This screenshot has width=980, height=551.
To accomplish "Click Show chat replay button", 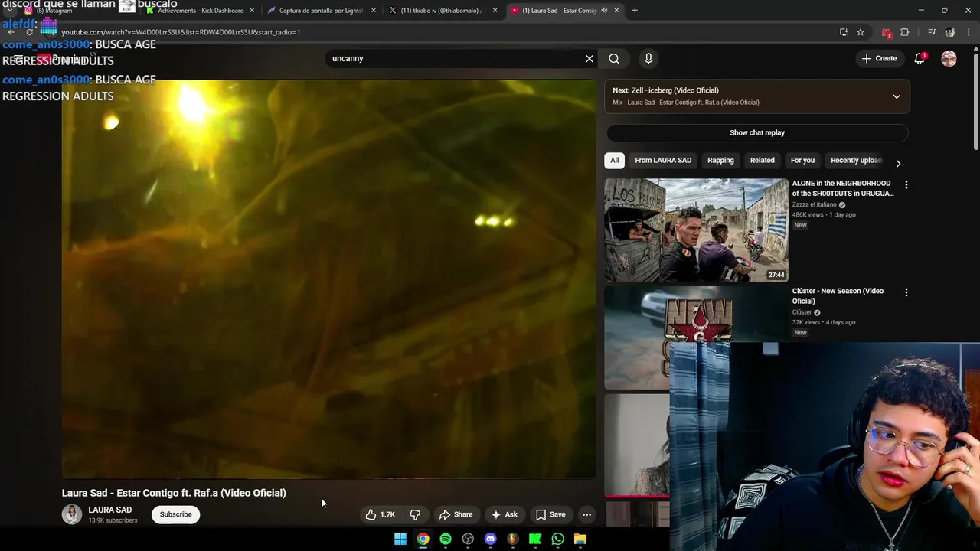I will (757, 132).
